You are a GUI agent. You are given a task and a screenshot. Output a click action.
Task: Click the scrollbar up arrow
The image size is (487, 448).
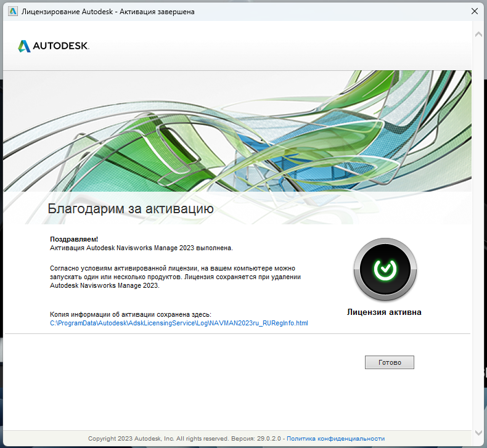pyautogui.click(x=478, y=34)
